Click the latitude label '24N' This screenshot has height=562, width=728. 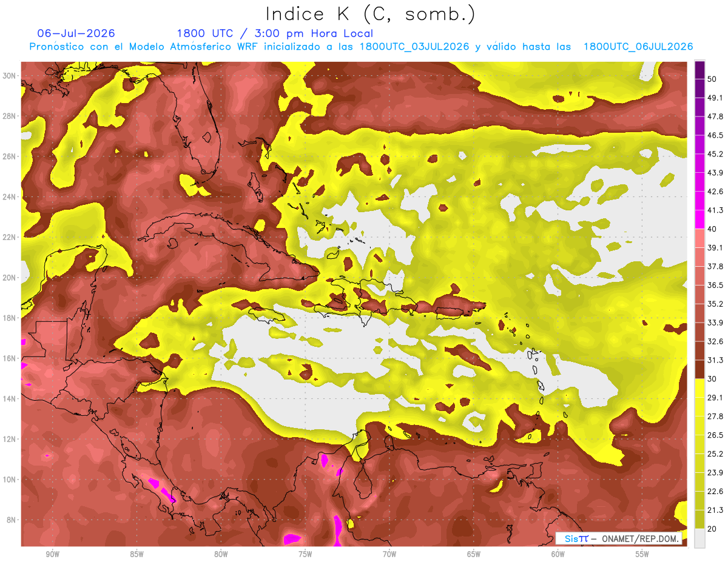(x=9, y=197)
